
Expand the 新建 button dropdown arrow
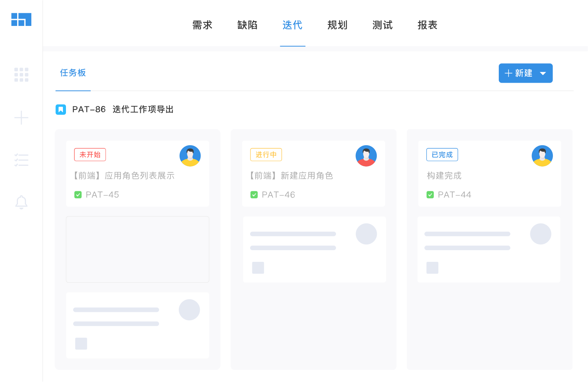point(543,74)
